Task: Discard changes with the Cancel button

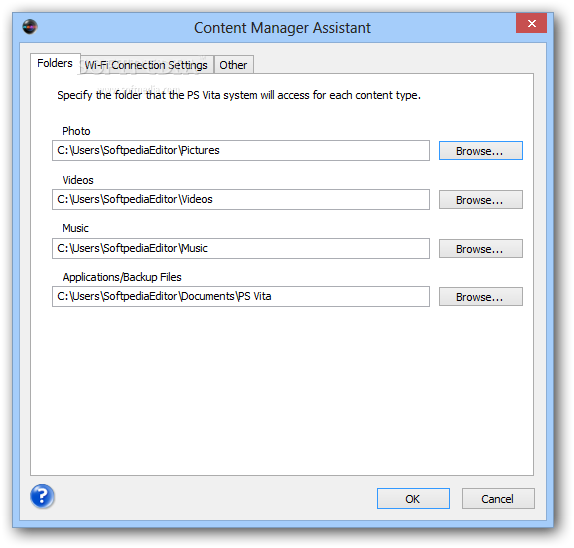Action: [x=498, y=499]
